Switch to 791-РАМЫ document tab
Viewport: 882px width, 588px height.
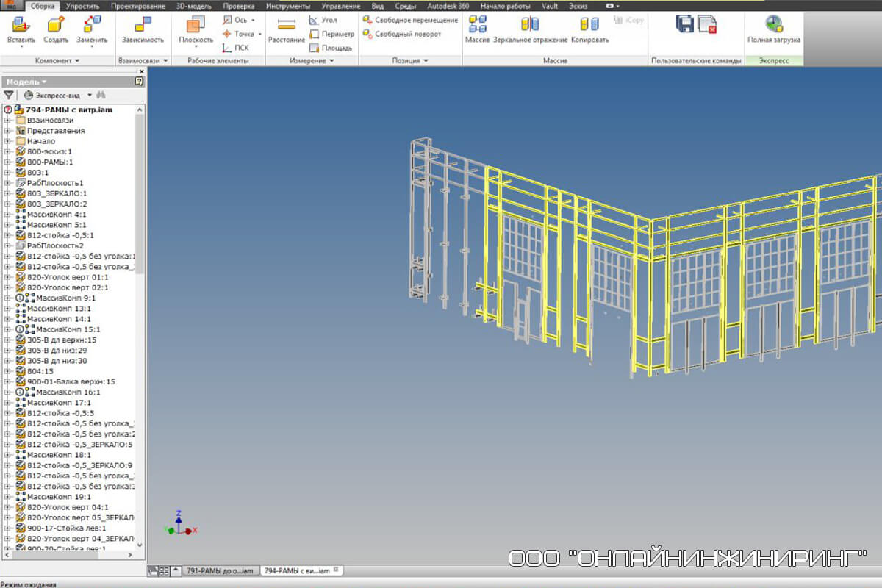tap(220, 570)
